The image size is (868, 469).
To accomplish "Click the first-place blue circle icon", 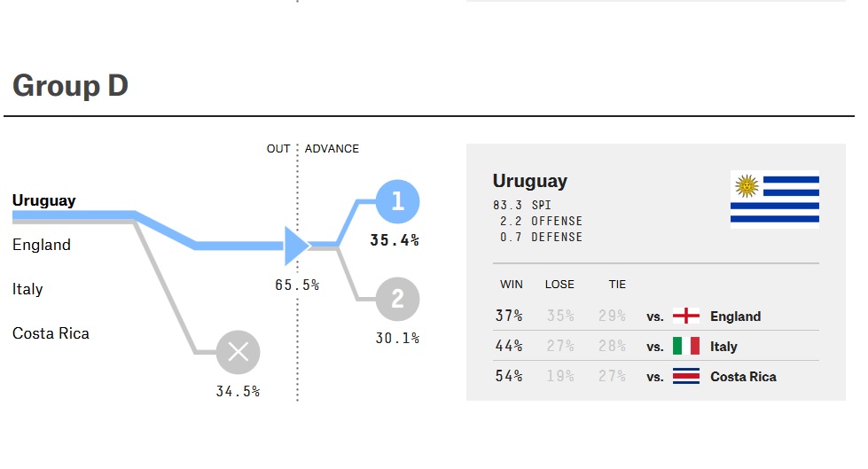I will [397, 202].
